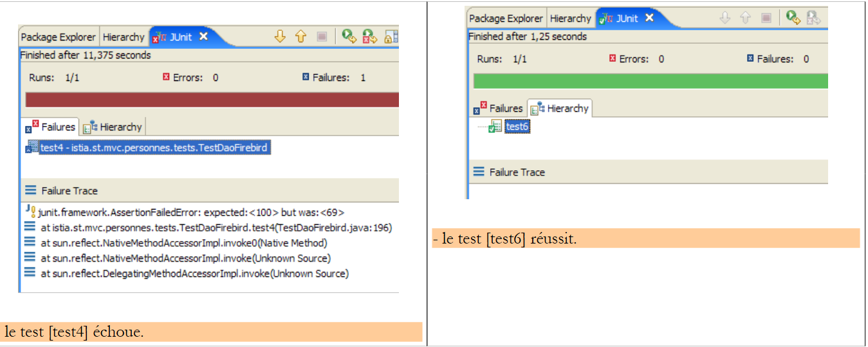
Task: Rerun last test in left JUnit toolbar
Action: tap(349, 37)
